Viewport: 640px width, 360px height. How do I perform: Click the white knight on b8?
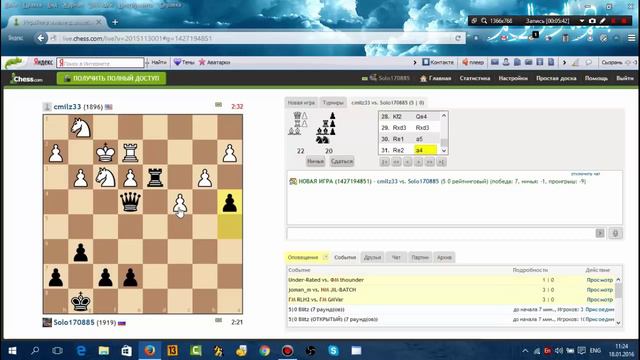pyautogui.click(x=80, y=127)
